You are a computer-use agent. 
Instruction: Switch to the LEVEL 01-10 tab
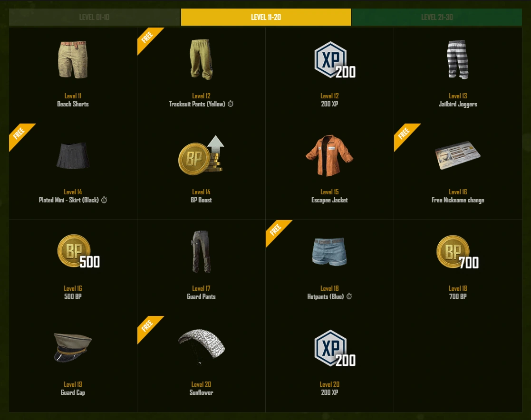94,17
